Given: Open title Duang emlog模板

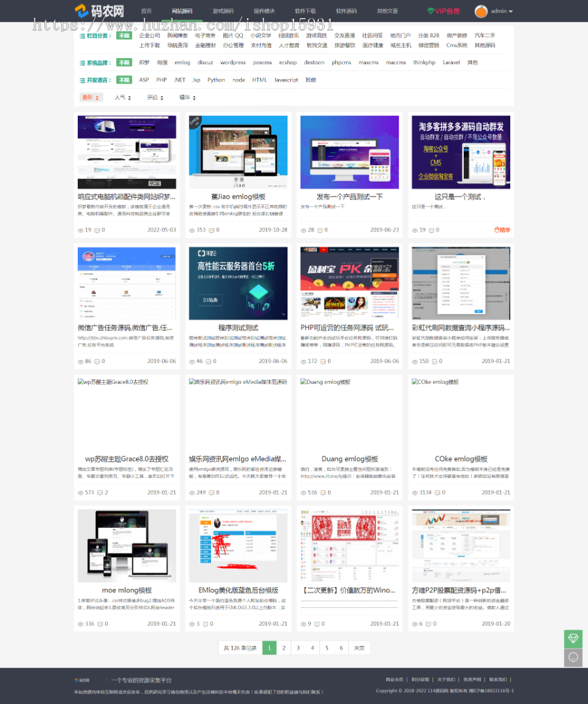Looking at the screenshot, I should pos(350,459).
